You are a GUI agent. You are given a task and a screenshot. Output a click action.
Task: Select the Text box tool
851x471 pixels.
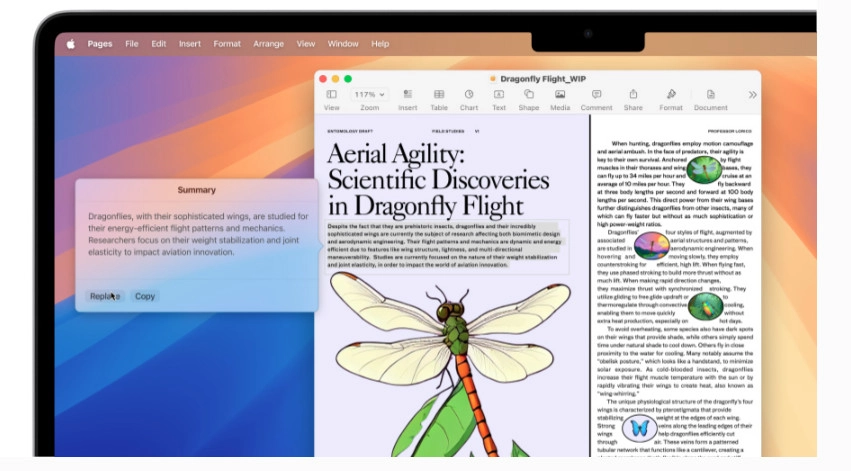tap(498, 95)
